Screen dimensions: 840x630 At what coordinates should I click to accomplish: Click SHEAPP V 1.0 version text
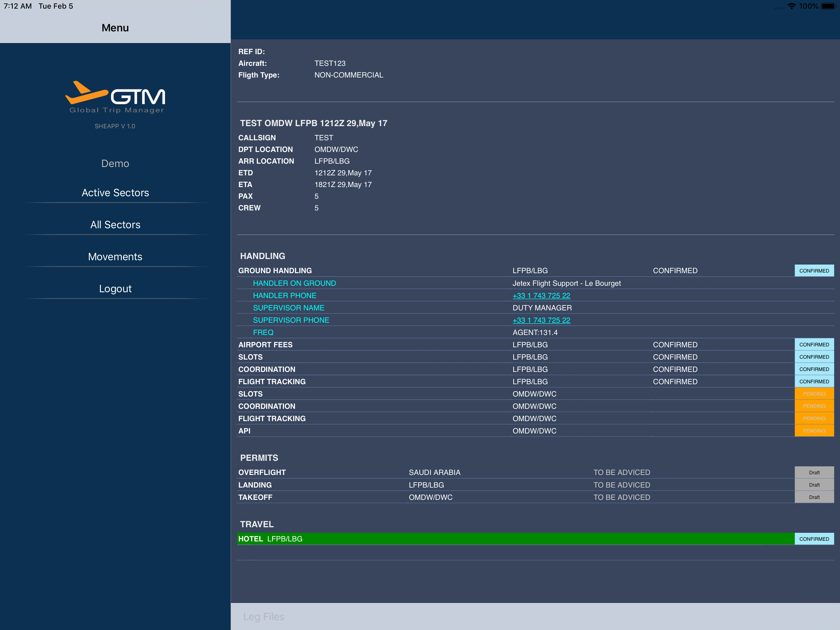pyautogui.click(x=115, y=126)
